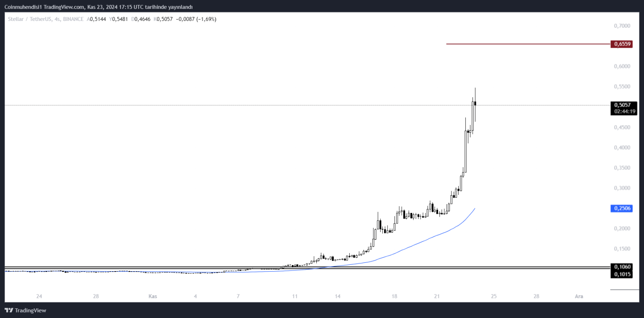Click the TradingView logo at the bottom
The height and width of the screenshot is (318, 644).
click(25, 310)
